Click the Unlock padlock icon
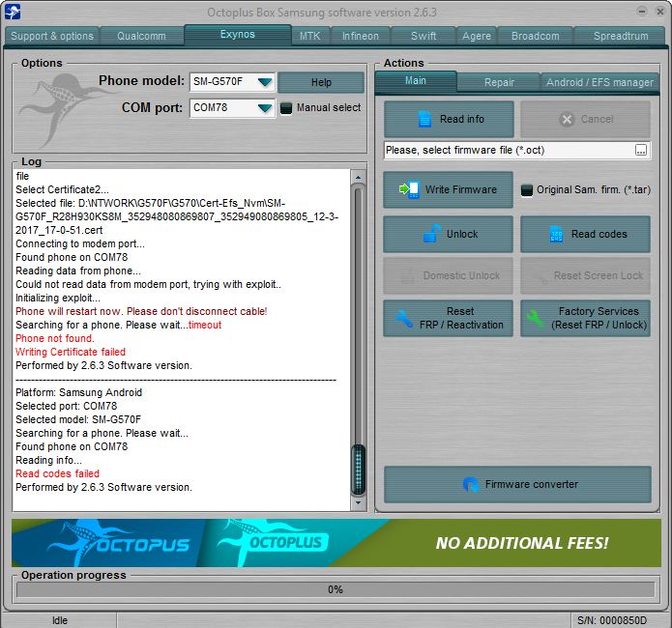This screenshot has height=628, width=672. coord(431,234)
